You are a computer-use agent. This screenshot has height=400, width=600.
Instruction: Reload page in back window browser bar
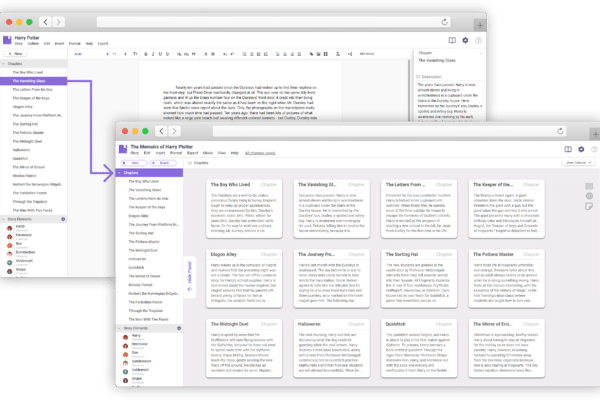(444, 22)
